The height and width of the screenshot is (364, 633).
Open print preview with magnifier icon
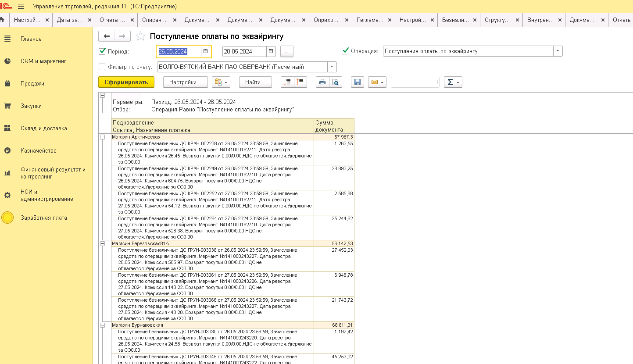336,82
